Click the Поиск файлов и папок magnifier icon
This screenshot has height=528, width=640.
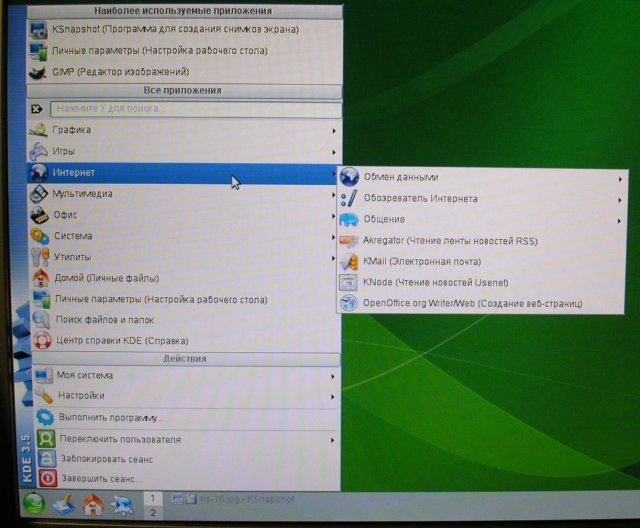click(x=42, y=320)
